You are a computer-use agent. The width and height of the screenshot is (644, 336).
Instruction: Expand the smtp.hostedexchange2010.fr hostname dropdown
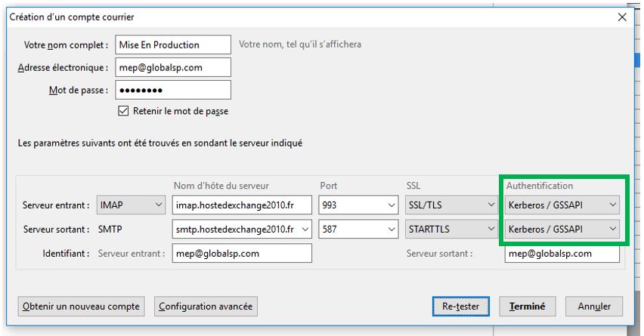(x=305, y=229)
